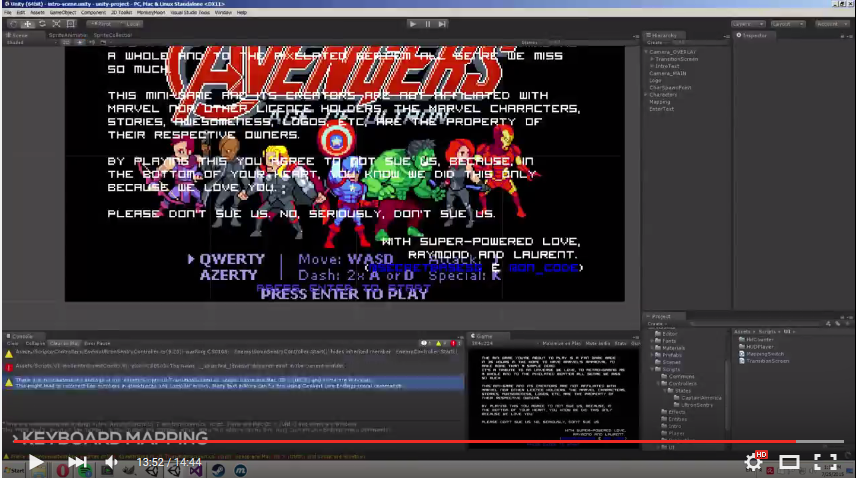Image resolution: width=856 pixels, height=478 pixels.
Task: Select the Move tool in Unity toolbar
Action: click(x=27, y=24)
